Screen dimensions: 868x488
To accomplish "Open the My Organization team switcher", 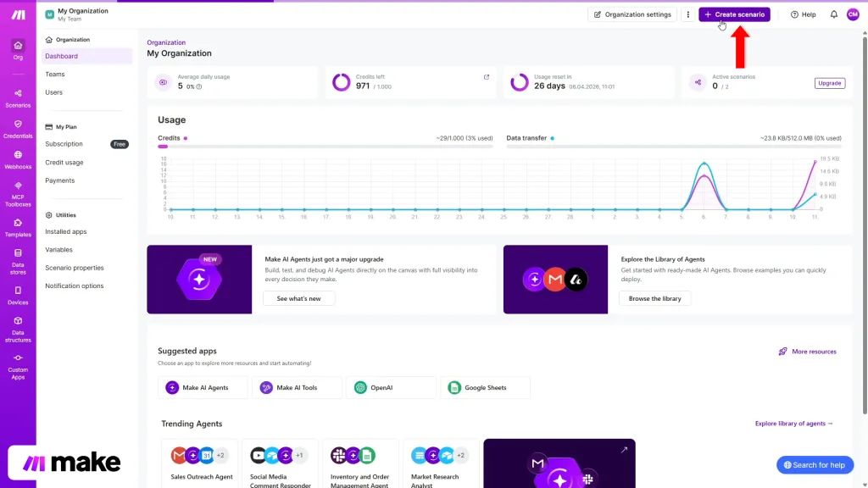I will click(x=77, y=14).
